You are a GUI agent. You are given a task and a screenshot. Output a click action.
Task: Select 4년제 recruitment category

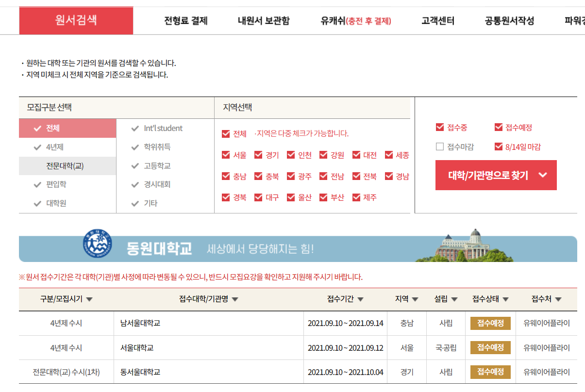(x=67, y=147)
